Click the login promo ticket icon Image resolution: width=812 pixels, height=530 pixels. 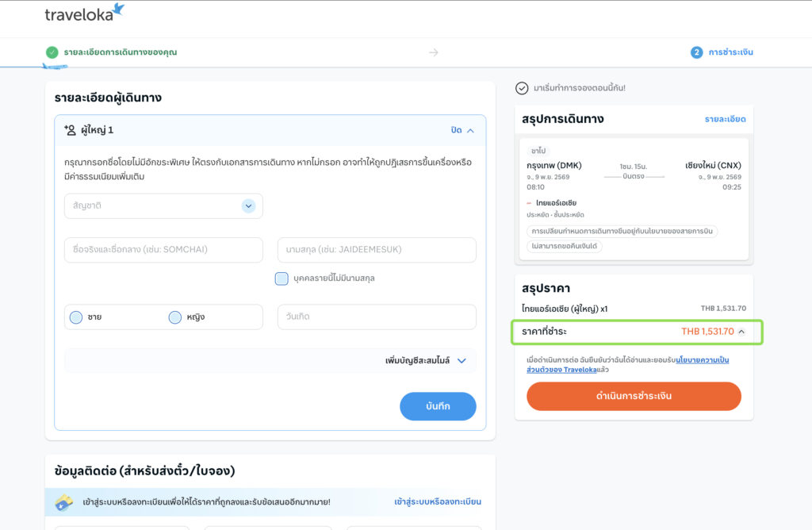point(64,502)
